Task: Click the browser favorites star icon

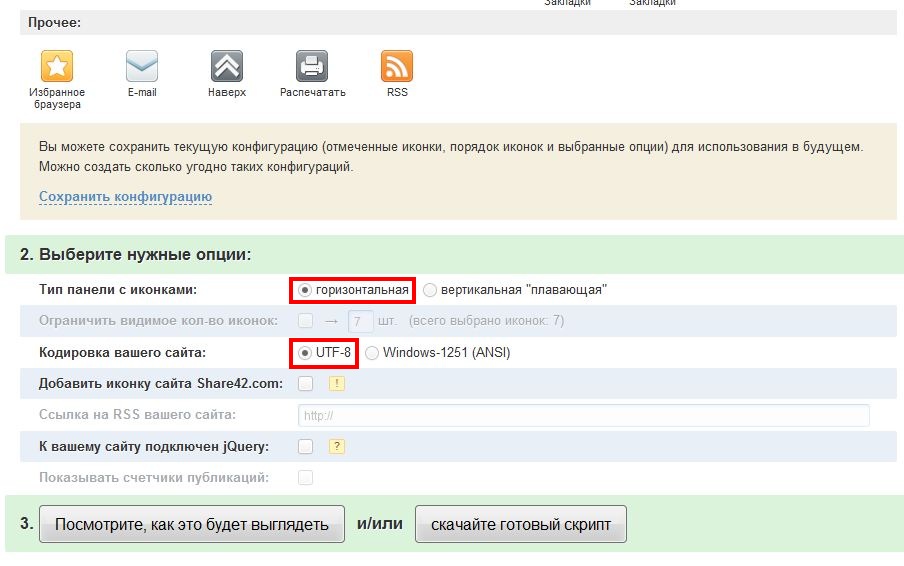Action: point(57,67)
